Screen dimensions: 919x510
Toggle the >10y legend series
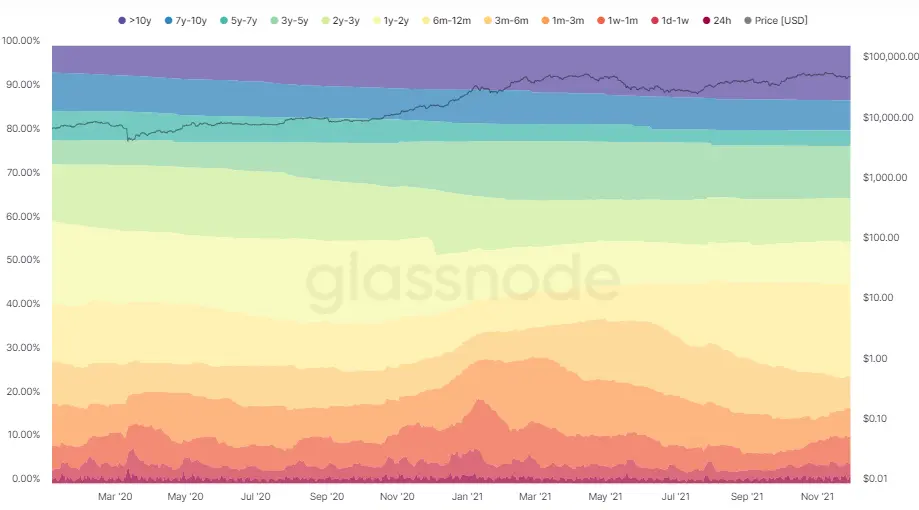click(135, 21)
